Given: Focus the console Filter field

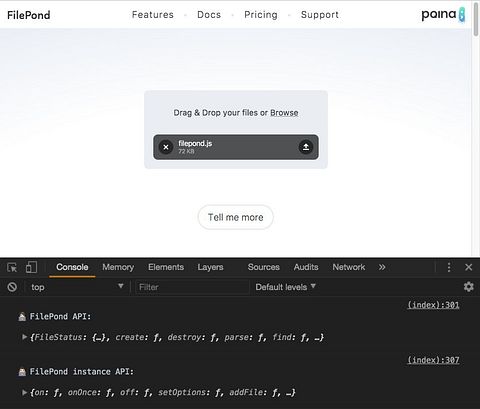Looking at the screenshot, I should 192,287.
